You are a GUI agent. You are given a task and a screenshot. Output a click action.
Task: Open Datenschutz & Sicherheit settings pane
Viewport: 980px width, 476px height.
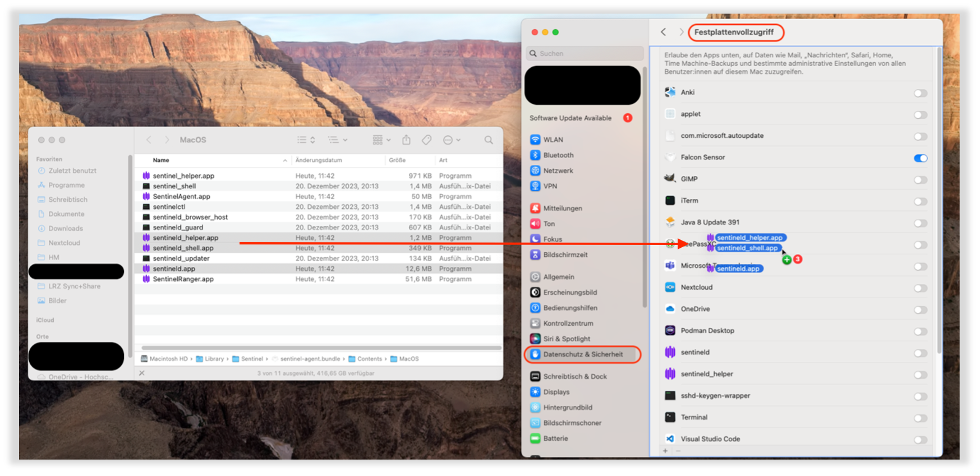(582, 354)
